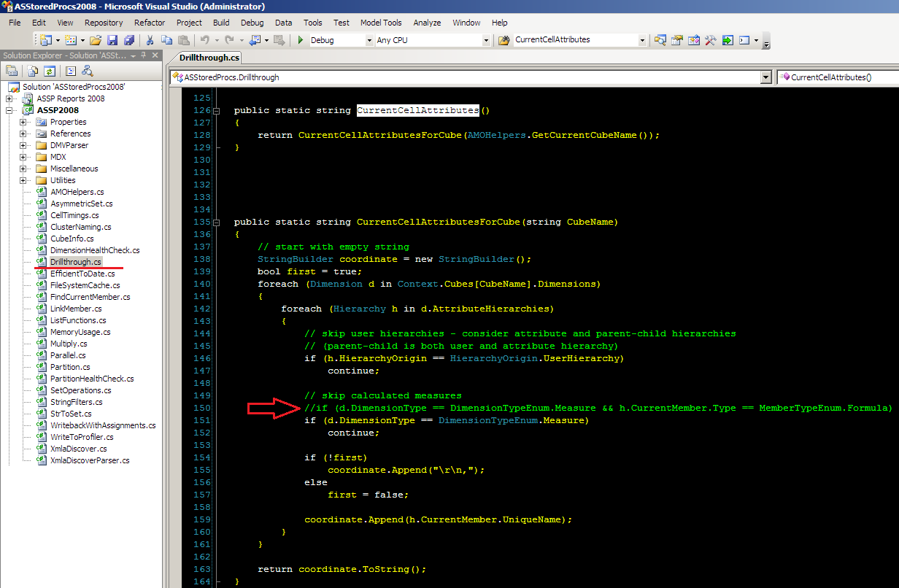Screen dimensions: 899x588
Task: Click the highlighted CurrentCellAttributes method name
Action: (417, 111)
